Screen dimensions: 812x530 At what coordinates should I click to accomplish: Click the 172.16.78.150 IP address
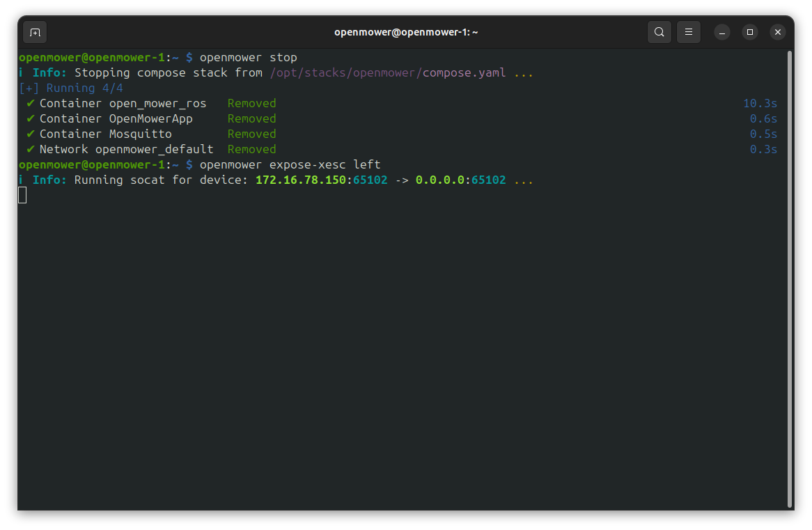(300, 180)
